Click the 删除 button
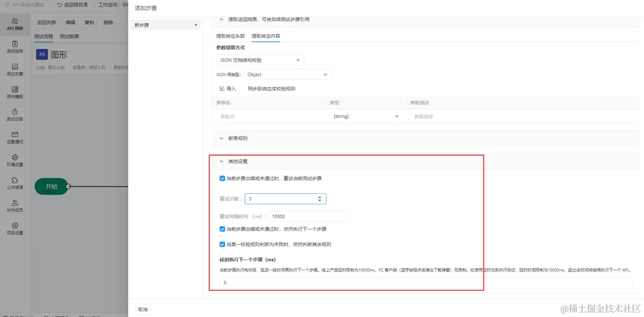This screenshot has width=644, height=317. coord(108,23)
